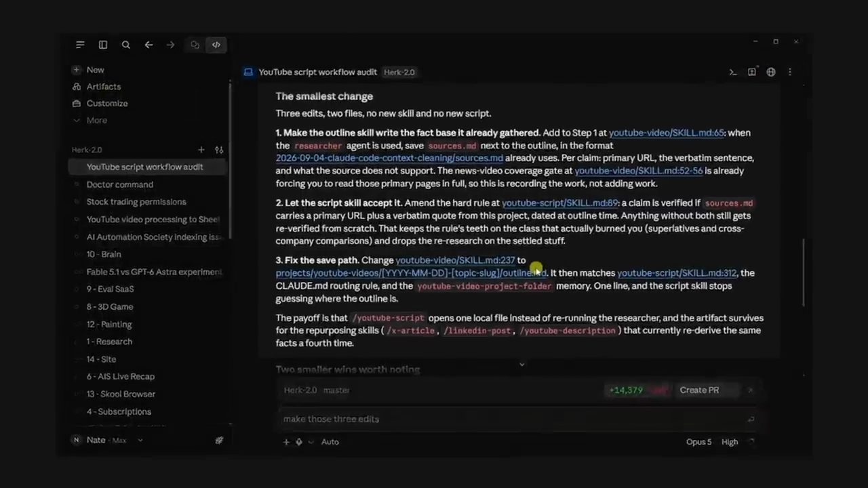Click the Create PR button

[x=699, y=390]
